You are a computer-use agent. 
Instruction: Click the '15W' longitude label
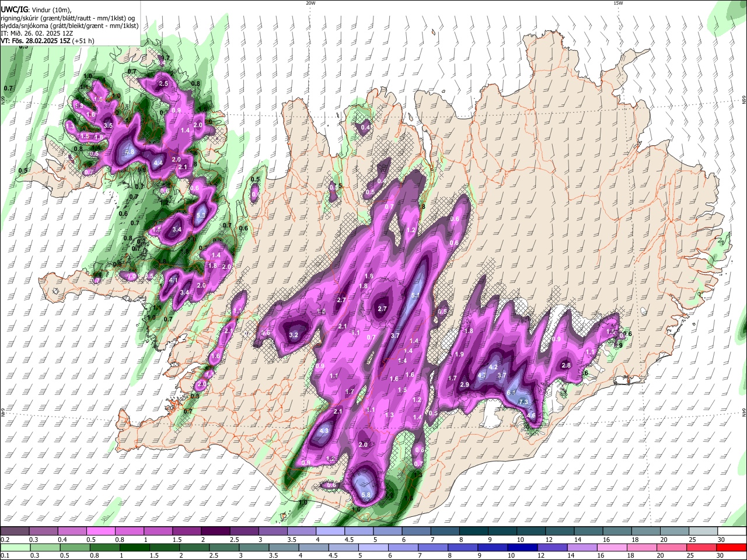coord(618,3)
